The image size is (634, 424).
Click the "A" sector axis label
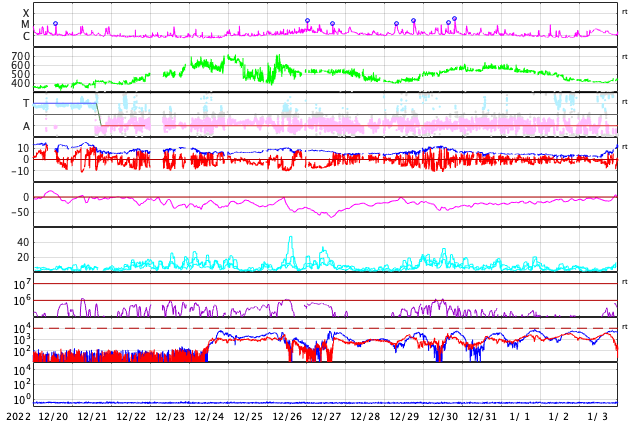26,127
